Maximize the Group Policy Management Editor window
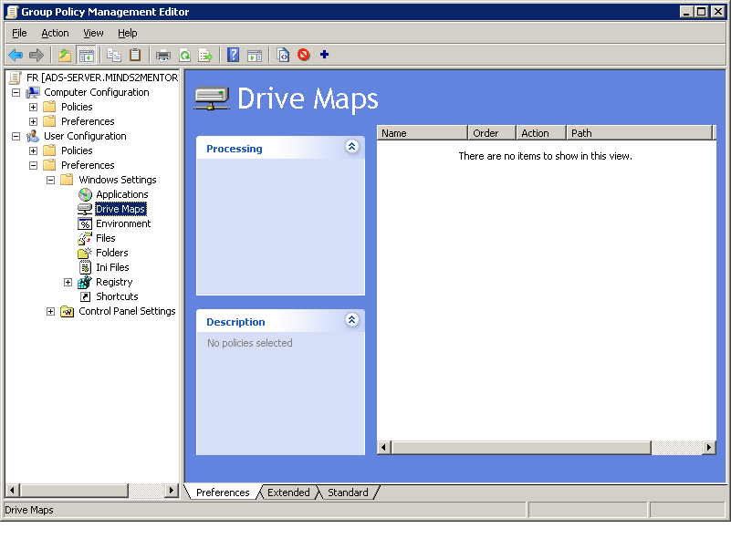The height and width of the screenshot is (560, 731). 702,12
